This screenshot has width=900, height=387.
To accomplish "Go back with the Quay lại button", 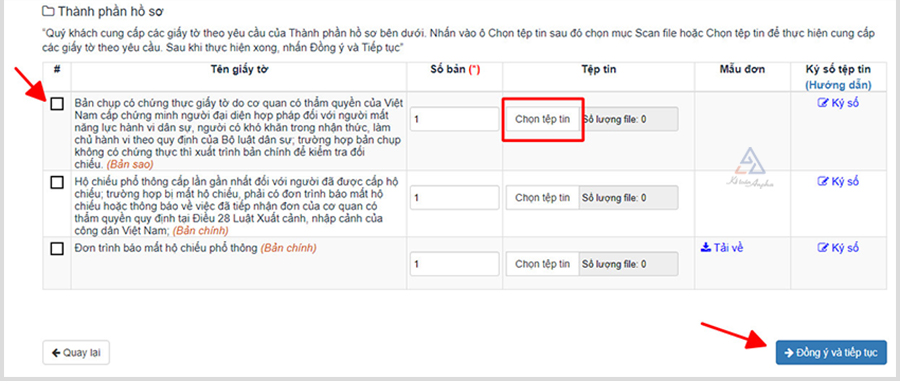I will (x=76, y=353).
